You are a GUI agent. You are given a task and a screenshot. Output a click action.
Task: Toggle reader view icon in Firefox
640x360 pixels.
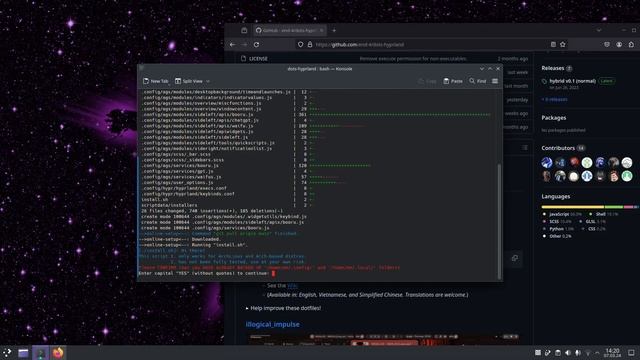coord(553,44)
